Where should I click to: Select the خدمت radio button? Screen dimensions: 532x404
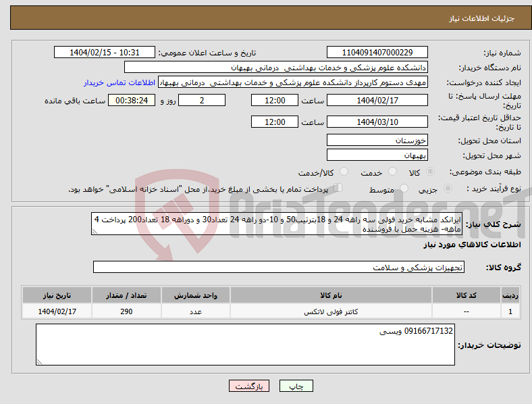[x=392, y=172]
